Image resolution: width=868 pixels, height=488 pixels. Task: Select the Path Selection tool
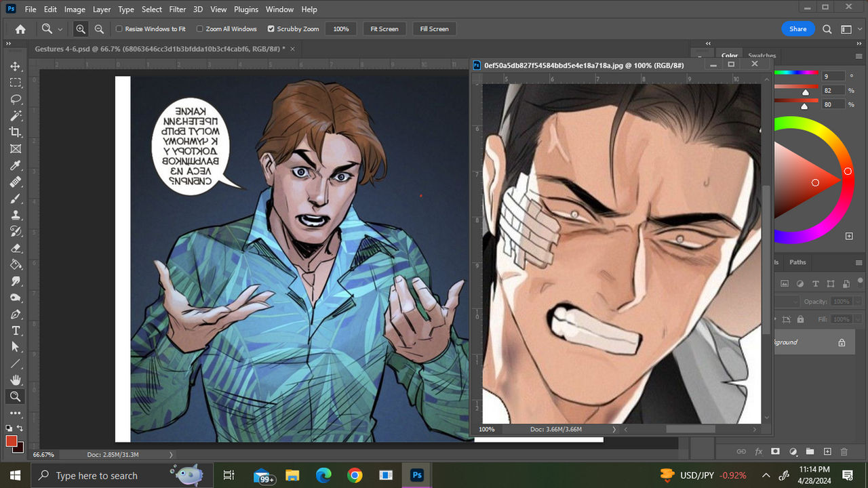point(16,347)
